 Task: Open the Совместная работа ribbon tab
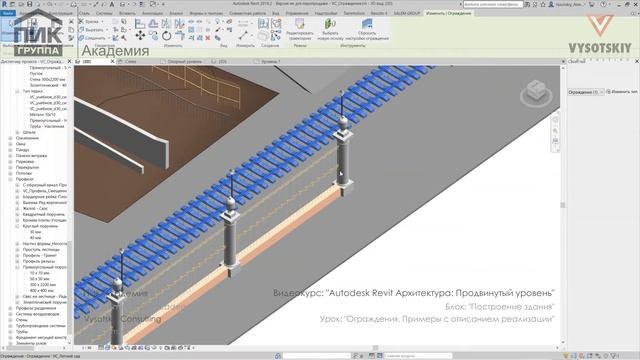(x=247, y=13)
